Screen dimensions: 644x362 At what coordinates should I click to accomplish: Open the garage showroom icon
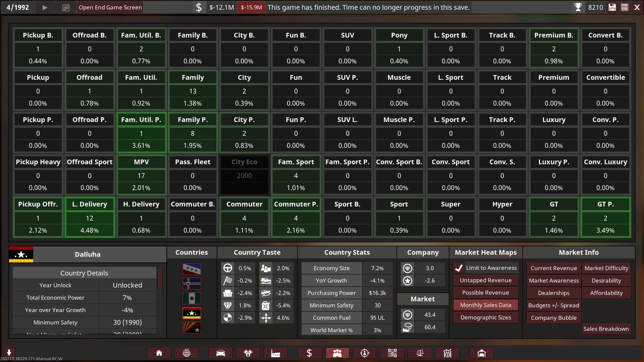click(481, 353)
